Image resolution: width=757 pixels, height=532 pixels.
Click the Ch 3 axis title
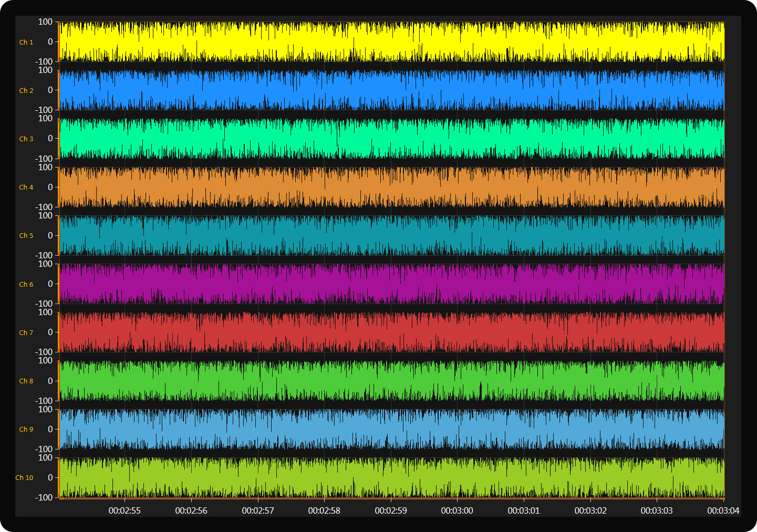click(x=26, y=139)
